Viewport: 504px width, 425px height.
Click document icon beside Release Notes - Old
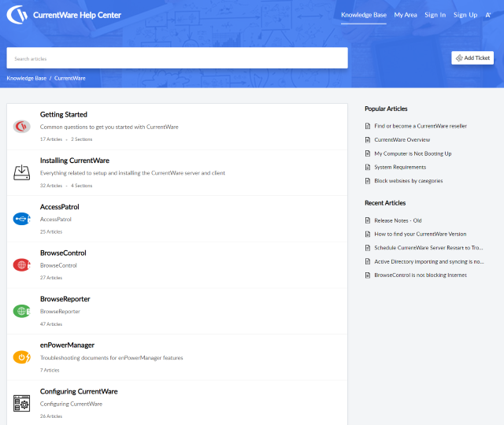(368, 220)
